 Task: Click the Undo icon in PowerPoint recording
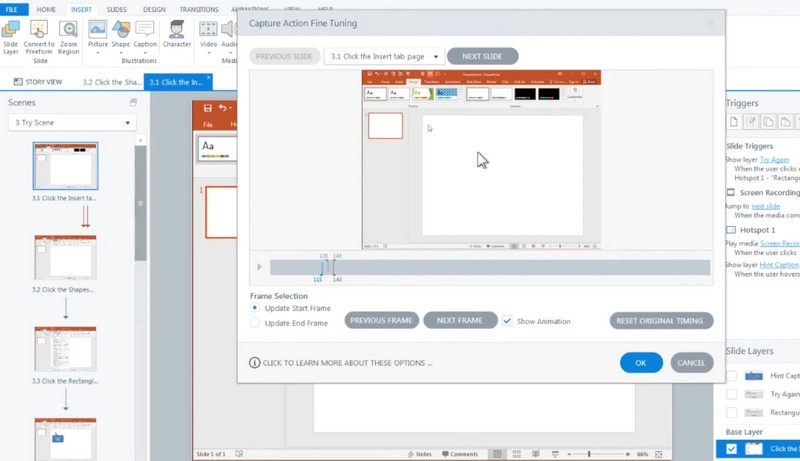pyautogui.click(x=222, y=108)
